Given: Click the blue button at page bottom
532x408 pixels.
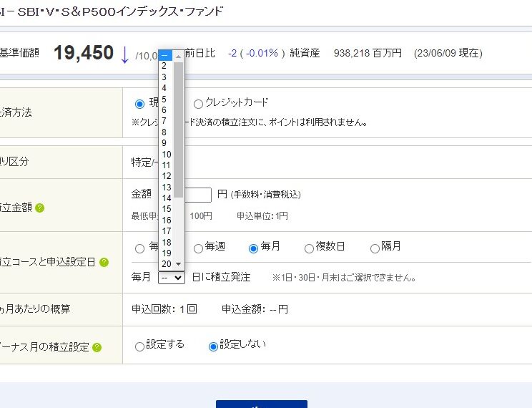Looking at the screenshot, I should tap(262, 404).
